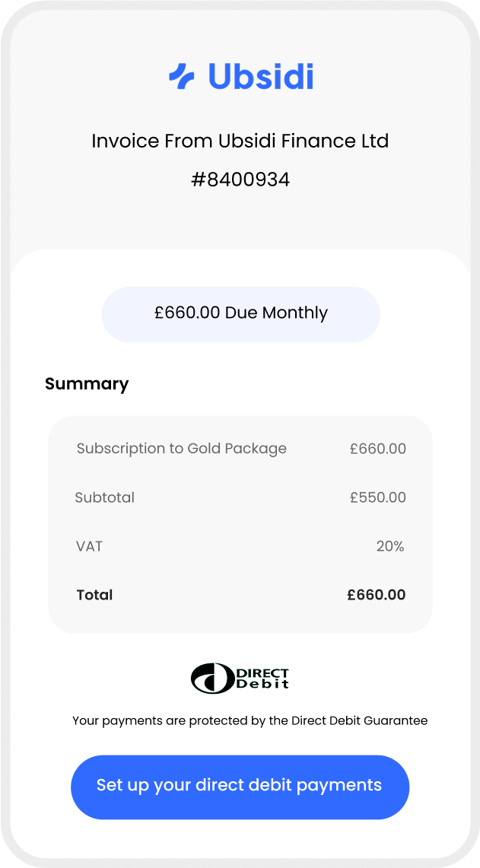Click the "DIRECT Debit" logo lettering
The width and height of the screenshot is (480, 868).
tap(262, 679)
